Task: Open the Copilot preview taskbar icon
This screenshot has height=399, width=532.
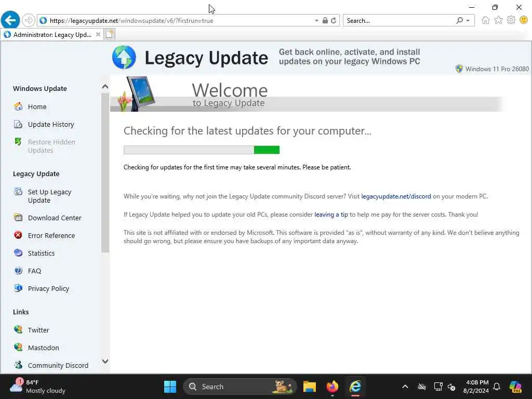Action: coord(515,387)
